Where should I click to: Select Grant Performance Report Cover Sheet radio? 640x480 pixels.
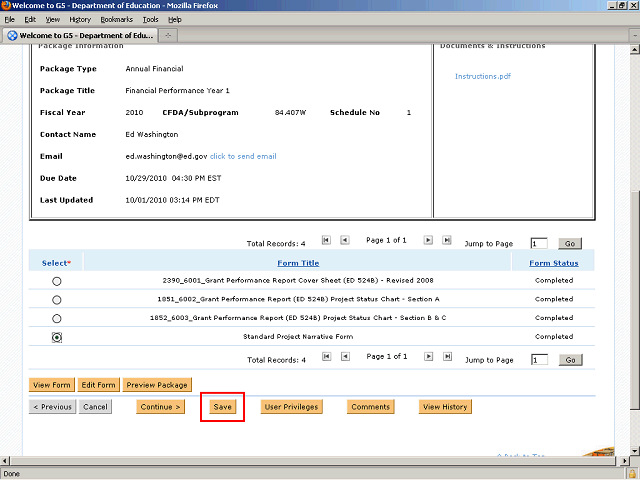[57, 281]
